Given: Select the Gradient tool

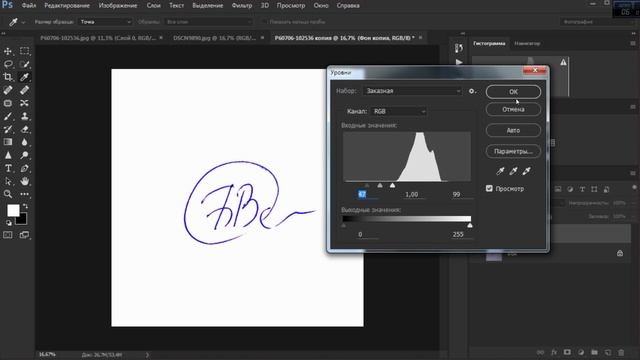Looking at the screenshot, I should 8,142.
